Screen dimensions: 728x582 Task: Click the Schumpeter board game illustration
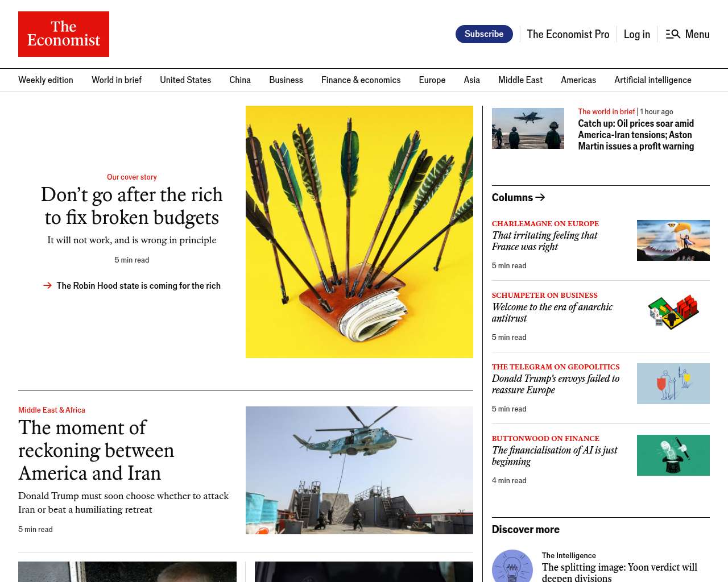pos(673,312)
